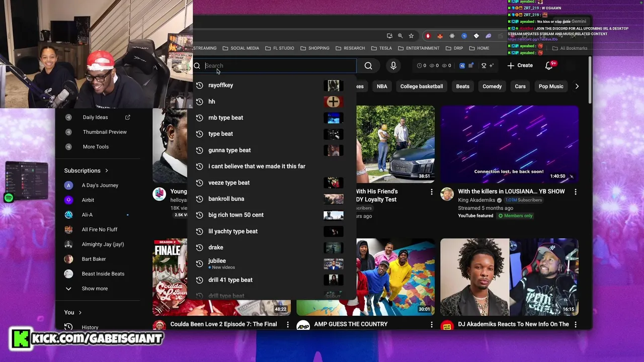
Task: Open the DRIP bookmarks folder
Action: [x=454, y=48]
